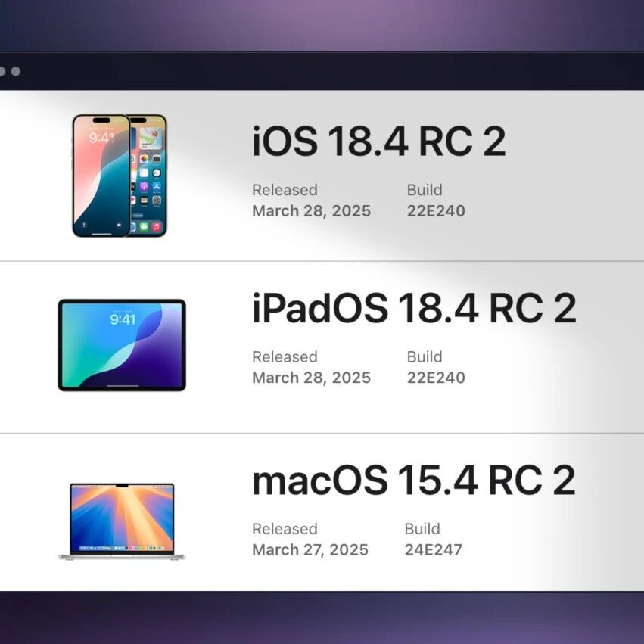The width and height of the screenshot is (644, 644).
Task: Click the MacBook image beside macOS 15.4
Action: tap(122, 521)
